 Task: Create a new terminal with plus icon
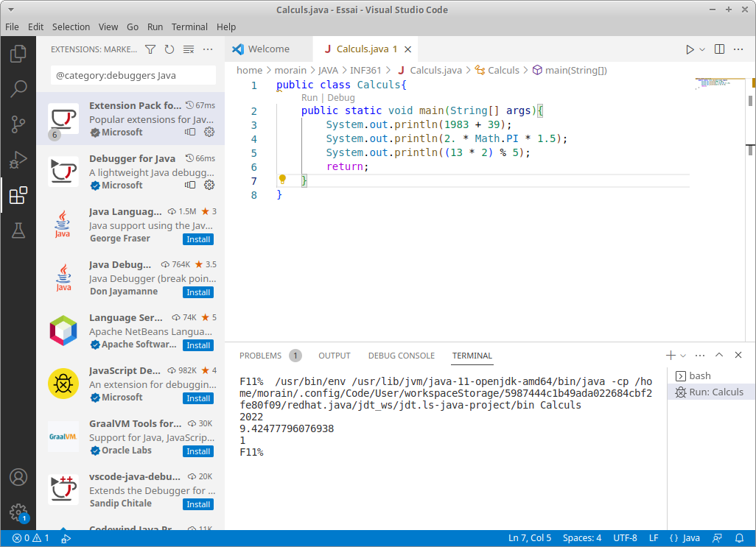coord(671,356)
